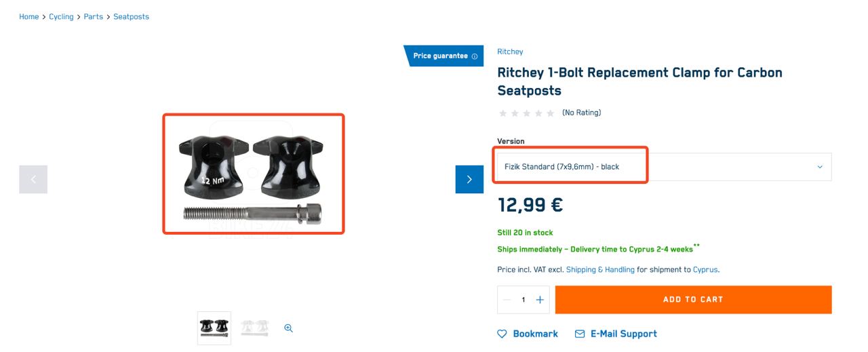Navigate to Parts breadcrumb
The image size is (868, 352).
tap(94, 17)
